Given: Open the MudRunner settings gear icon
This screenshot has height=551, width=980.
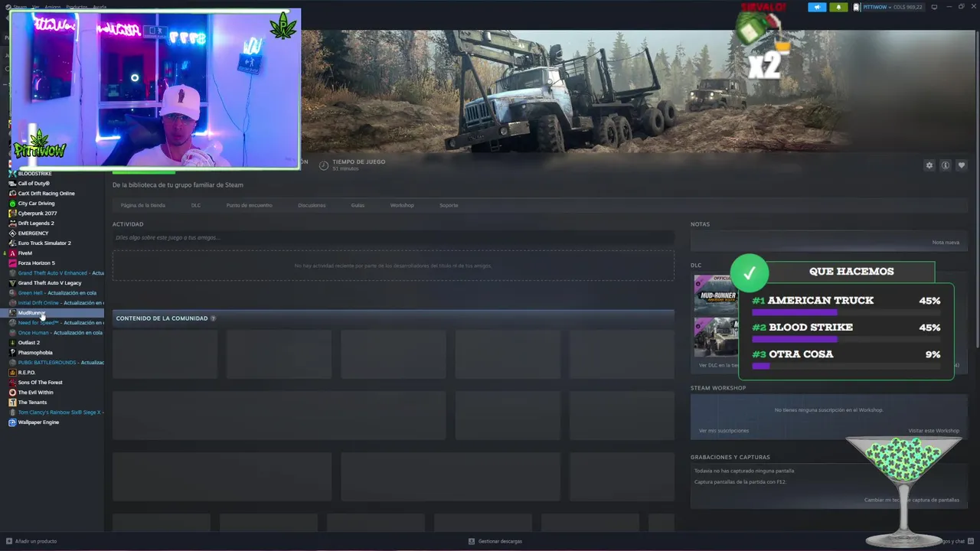Looking at the screenshot, I should coord(929,165).
